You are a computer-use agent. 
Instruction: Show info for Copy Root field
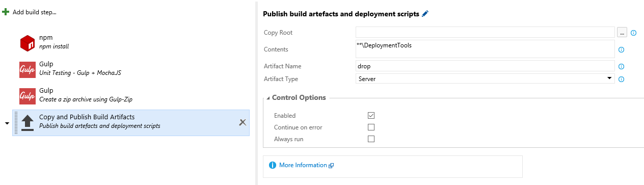click(x=634, y=33)
